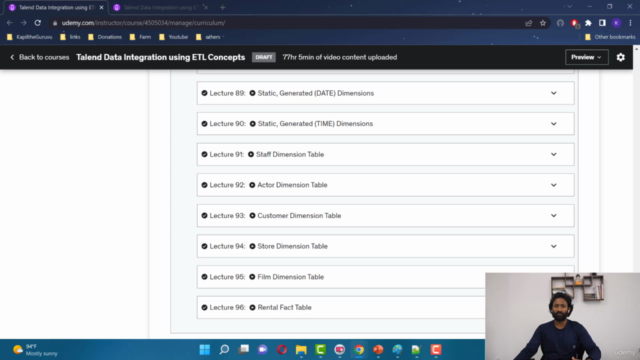This screenshot has height=360, width=640.
Task: Click the checkmark icon of Lecture 91
Action: click(x=204, y=154)
